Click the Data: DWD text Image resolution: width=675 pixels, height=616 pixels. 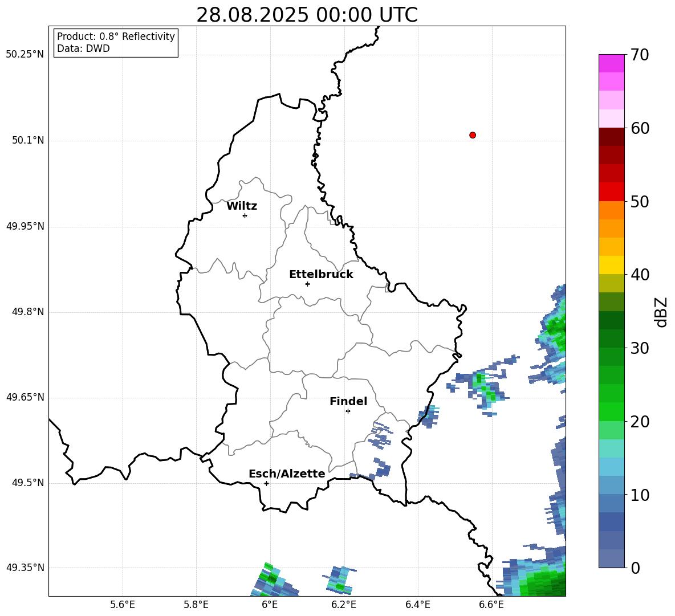tap(83, 48)
